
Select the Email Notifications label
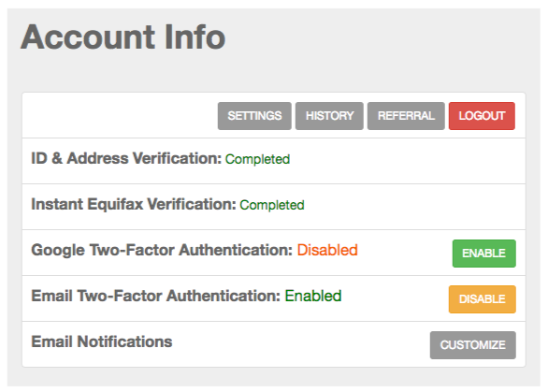(102, 341)
